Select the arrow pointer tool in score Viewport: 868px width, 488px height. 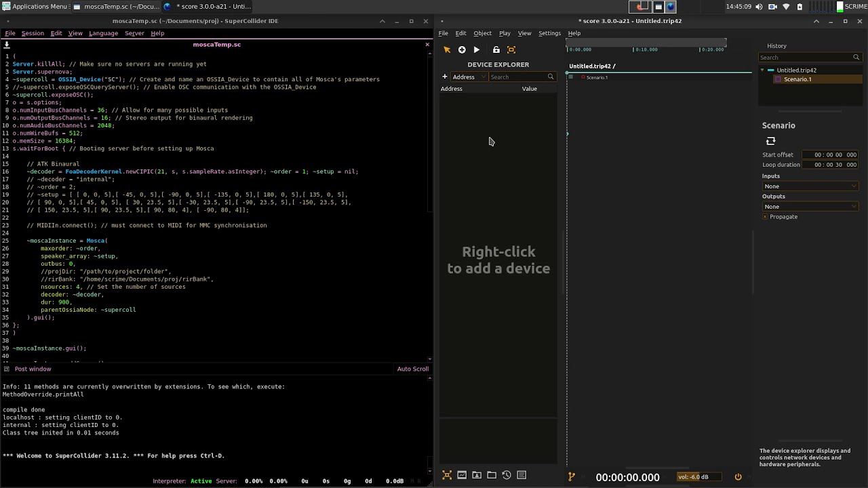[447, 49]
